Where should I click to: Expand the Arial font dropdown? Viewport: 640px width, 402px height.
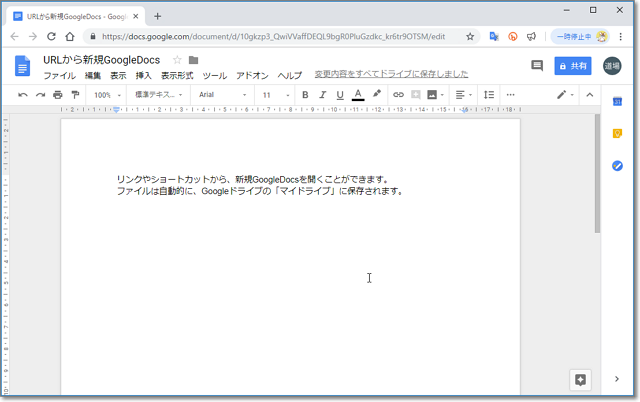(222, 95)
